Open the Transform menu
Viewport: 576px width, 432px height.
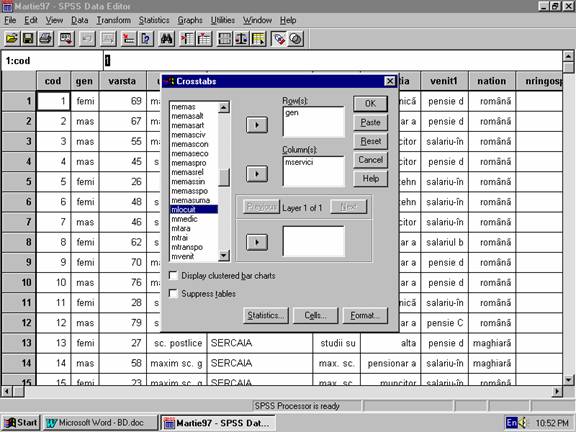(x=114, y=20)
